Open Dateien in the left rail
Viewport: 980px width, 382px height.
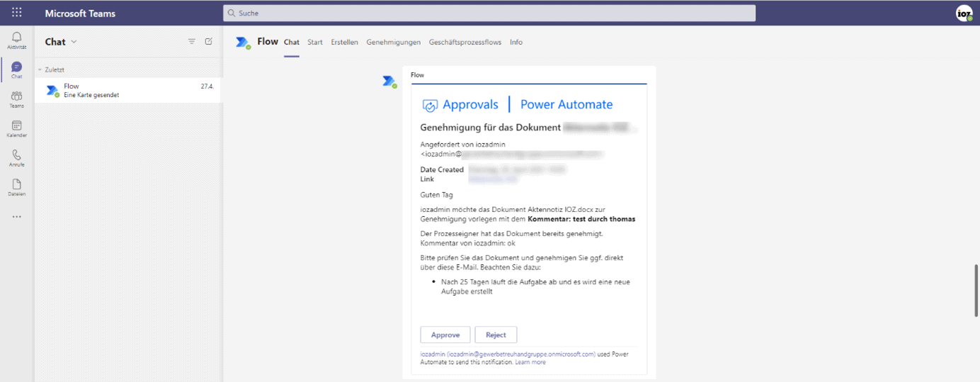click(17, 187)
